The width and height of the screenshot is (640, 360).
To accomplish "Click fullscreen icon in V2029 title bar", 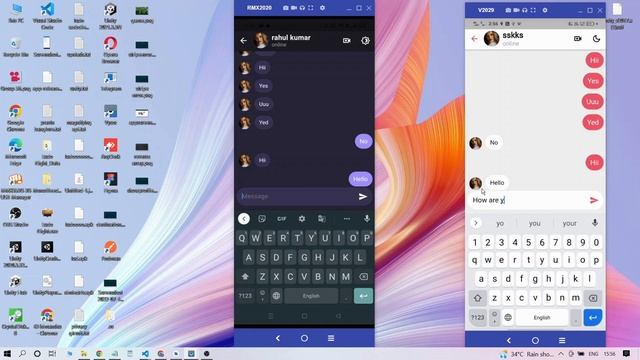I will 533,10.
